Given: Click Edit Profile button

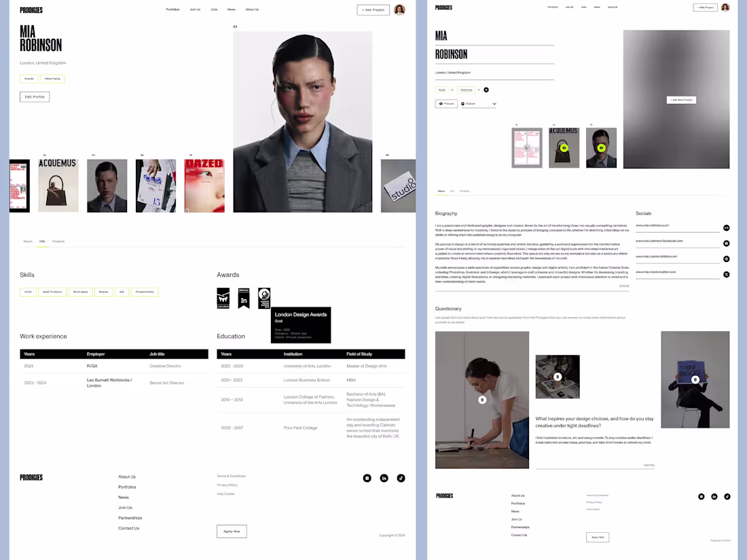Looking at the screenshot, I should click(35, 96).
